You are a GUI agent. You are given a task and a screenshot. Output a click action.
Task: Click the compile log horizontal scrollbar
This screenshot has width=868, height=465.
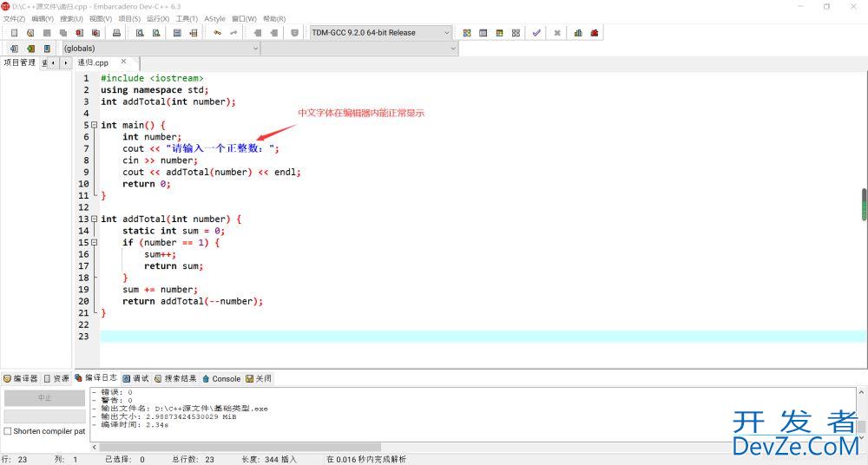point(240,447)
